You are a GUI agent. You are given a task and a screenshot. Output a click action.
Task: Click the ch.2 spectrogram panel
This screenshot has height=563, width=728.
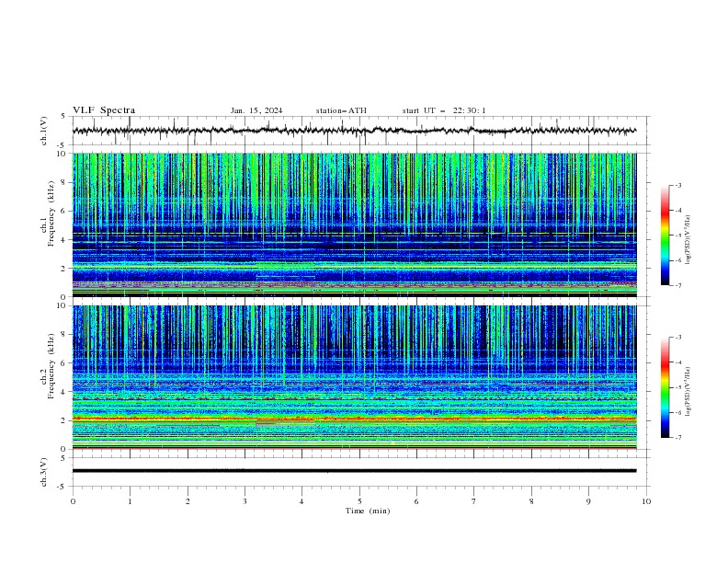coord(355,377)
